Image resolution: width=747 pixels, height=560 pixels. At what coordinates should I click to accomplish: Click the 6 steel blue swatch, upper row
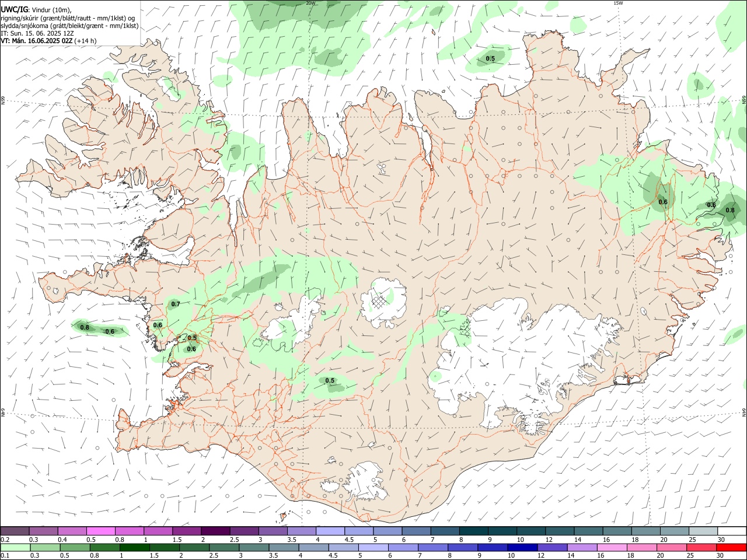coord(416,531)
